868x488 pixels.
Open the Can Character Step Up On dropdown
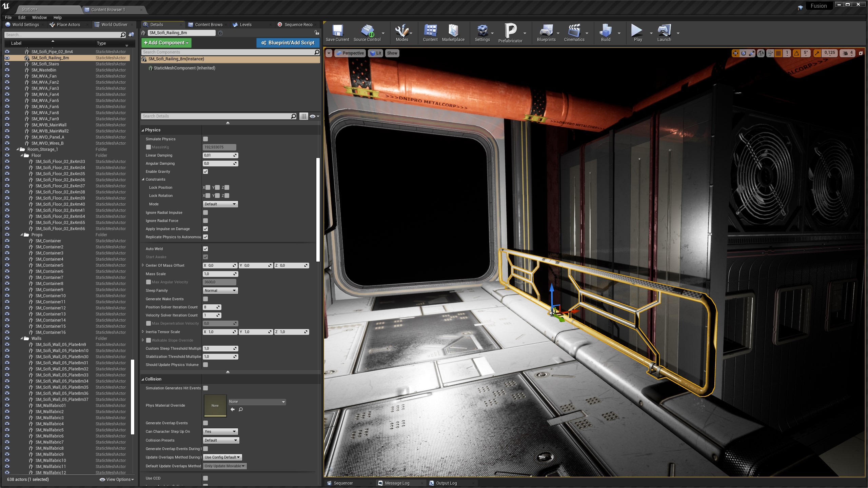[x=220, y=431]
